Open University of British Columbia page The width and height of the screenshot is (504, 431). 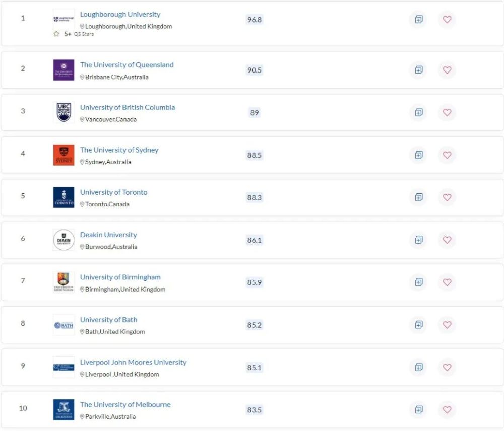[128, 107]
